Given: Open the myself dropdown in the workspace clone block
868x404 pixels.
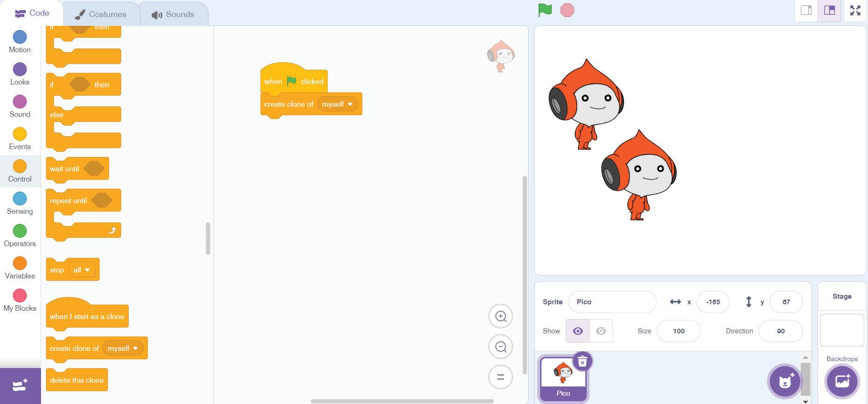Looking at the screenshot, I should pyautogui.click(x=337, y=104).
